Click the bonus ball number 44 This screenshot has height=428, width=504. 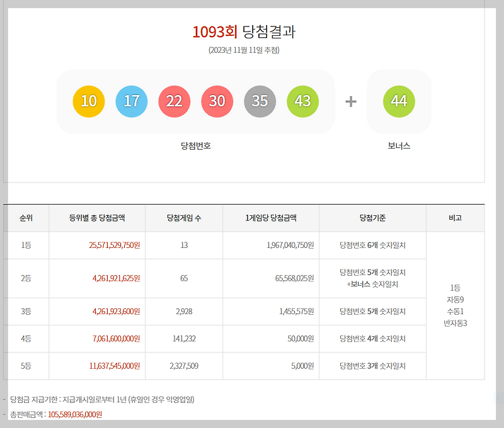(x=399, y=101)
